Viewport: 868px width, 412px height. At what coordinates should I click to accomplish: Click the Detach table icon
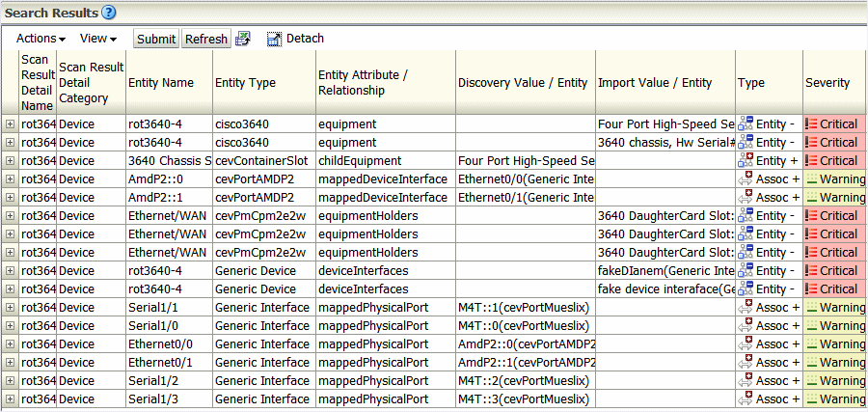click(274, 39)
